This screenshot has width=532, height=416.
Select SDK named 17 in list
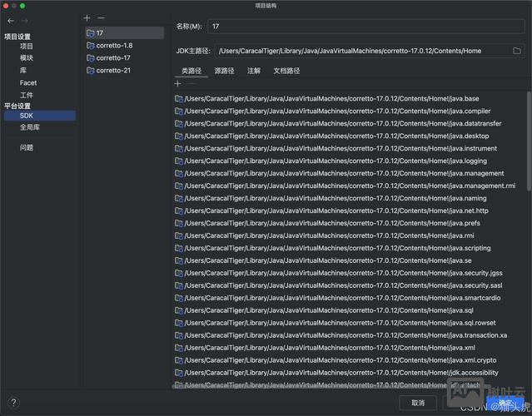click(125, 33)
